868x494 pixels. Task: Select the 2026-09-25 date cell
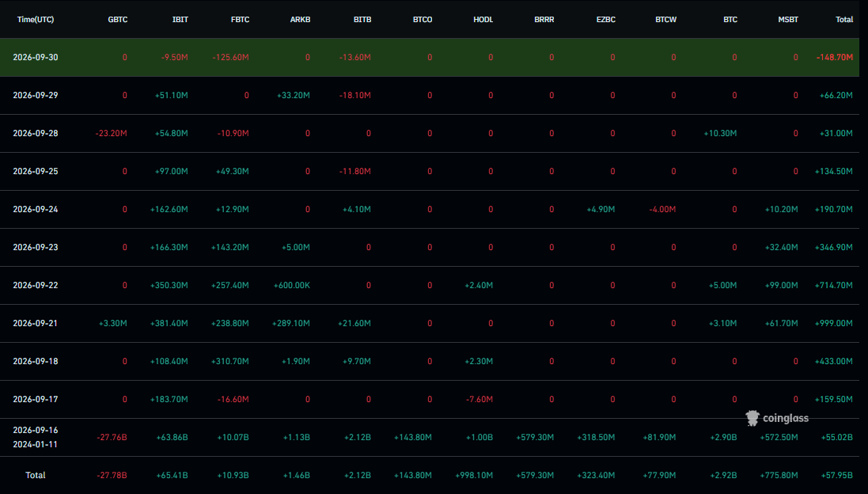(36, 172)
